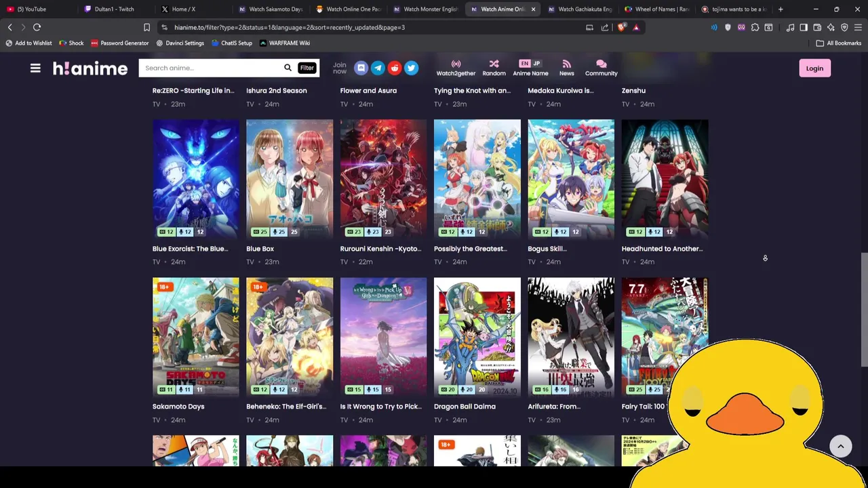Image resolution: width=868 pixels, height=488 pixels.
Task: Open the Brave VPN icon
Action: [844, 27]
